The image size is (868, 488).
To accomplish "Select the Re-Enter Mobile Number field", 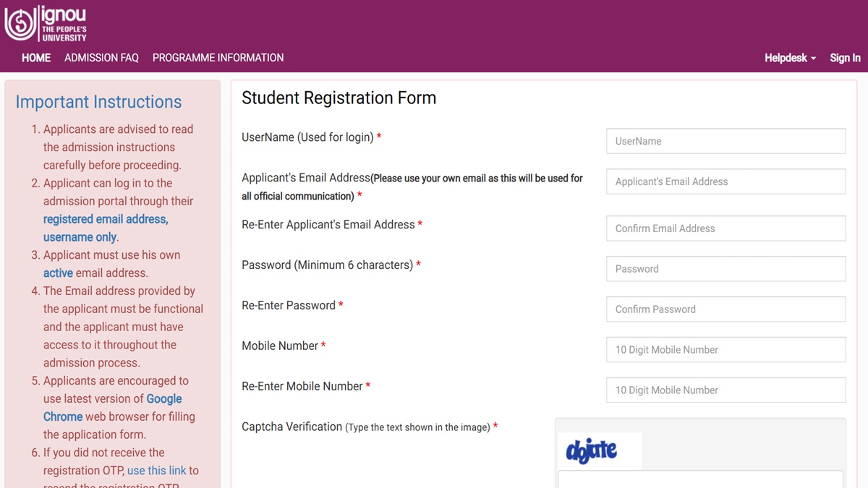I will 726,390.
